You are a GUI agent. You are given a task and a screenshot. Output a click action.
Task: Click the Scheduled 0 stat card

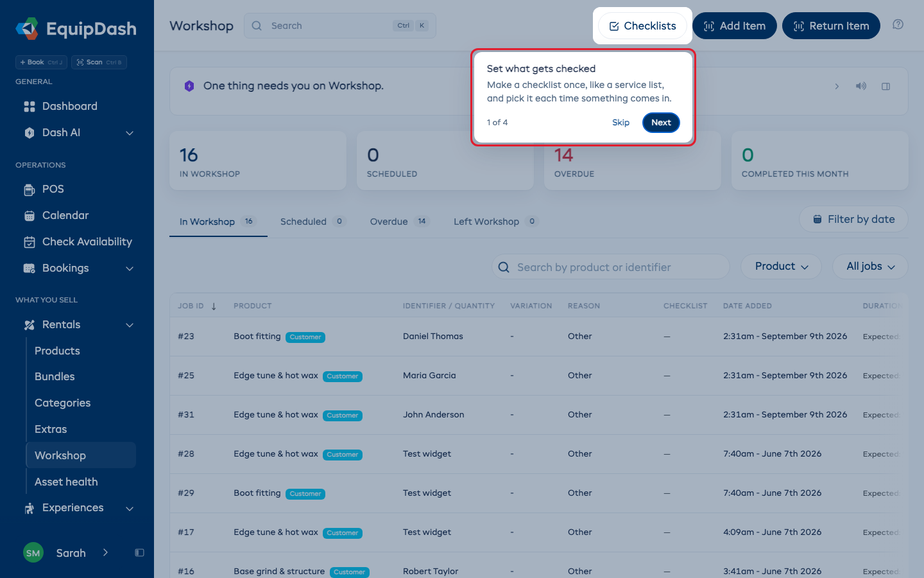coord(445,161)
